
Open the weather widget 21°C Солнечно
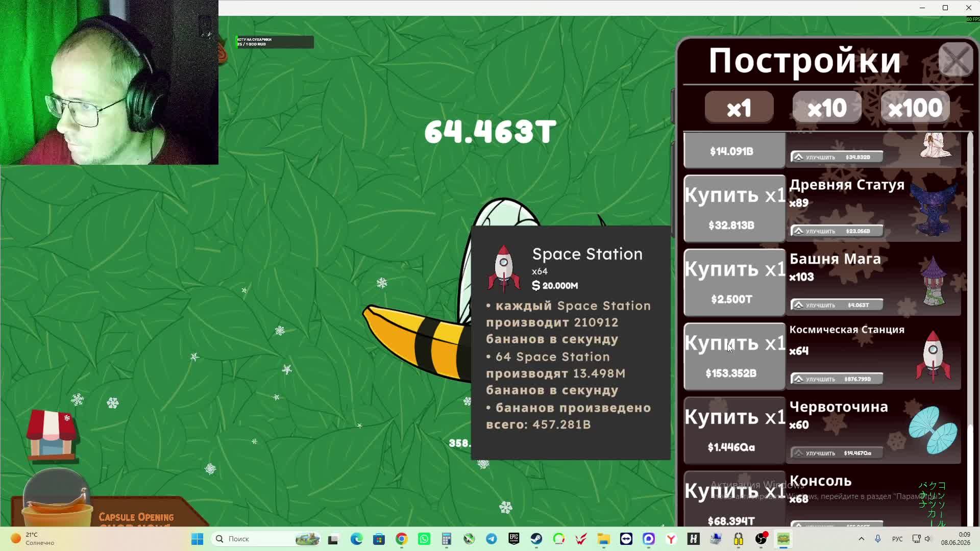pyautogui.click(x=33, y=539)
